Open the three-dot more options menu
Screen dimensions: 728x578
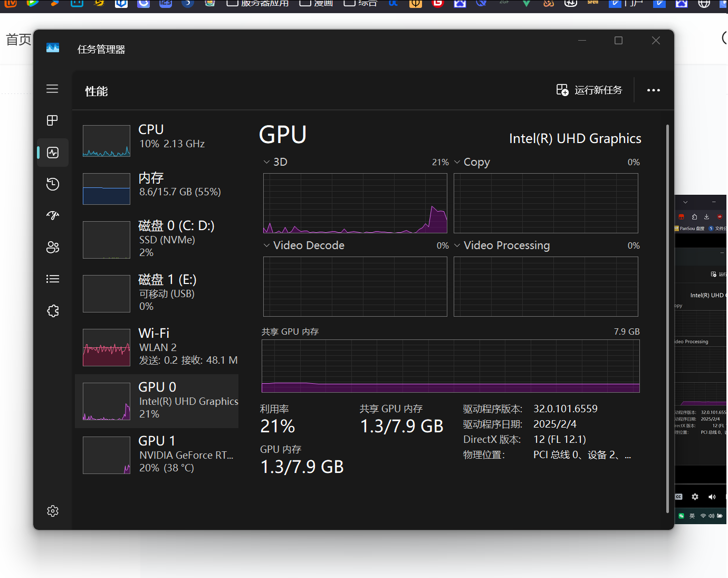[654, 90]
